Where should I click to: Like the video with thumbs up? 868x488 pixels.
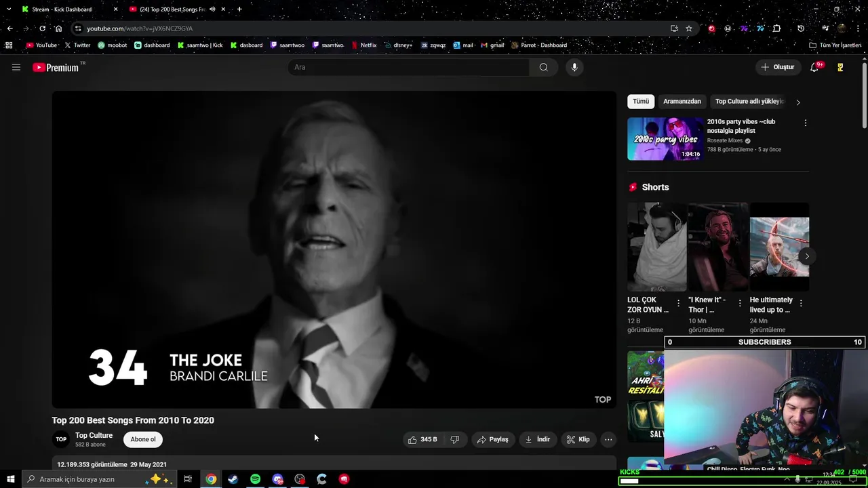pyautogui.click(x=422, y=439)
